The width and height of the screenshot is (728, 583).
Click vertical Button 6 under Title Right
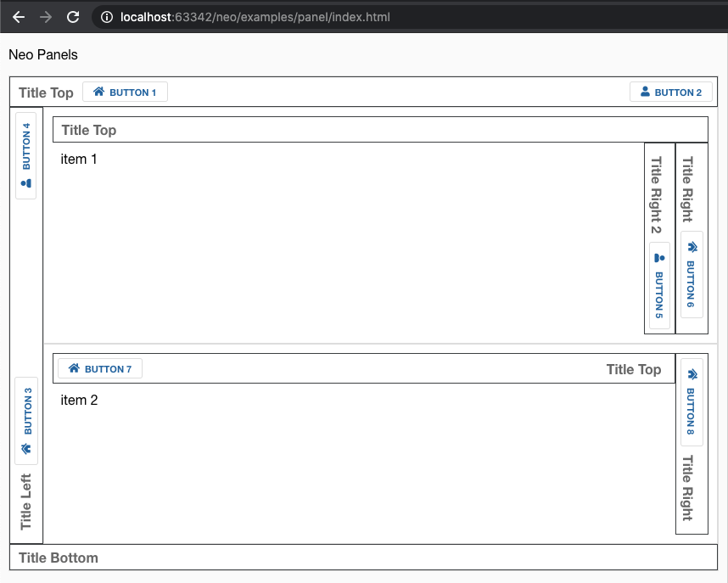[x=692, y=275]
